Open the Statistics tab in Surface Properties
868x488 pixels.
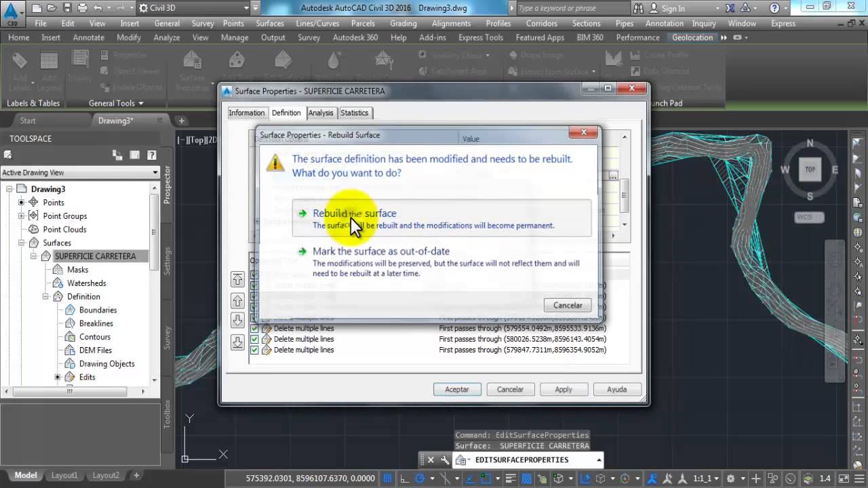point(354,113)
